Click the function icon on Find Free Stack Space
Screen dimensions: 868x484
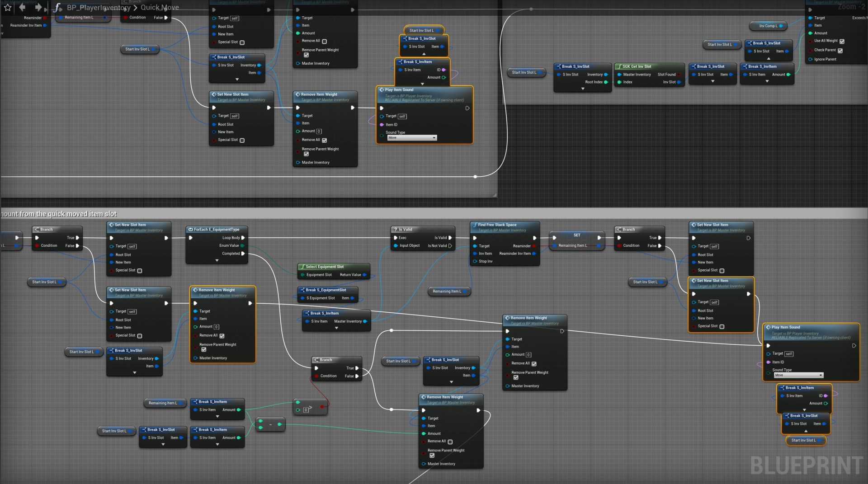tap(475, 225)
